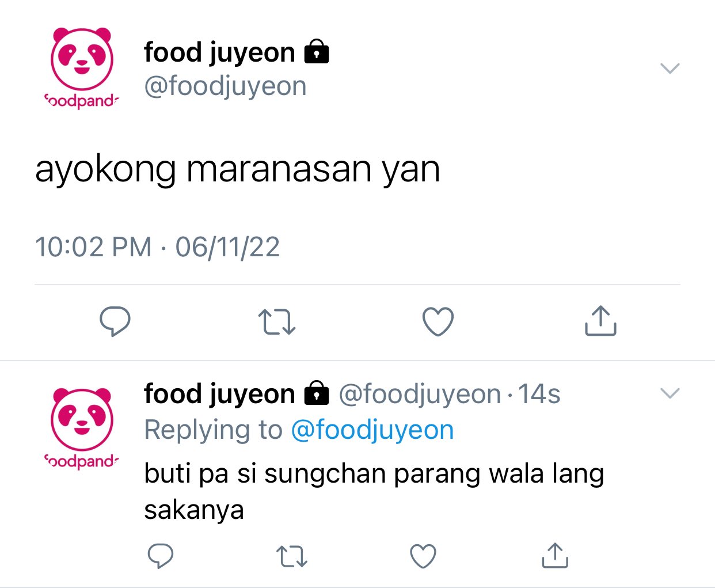Click the lock icon beside main 'food juyeon'
Image resolution: width=715 pixels, height=588 pixels.
[x=316, y=51]
